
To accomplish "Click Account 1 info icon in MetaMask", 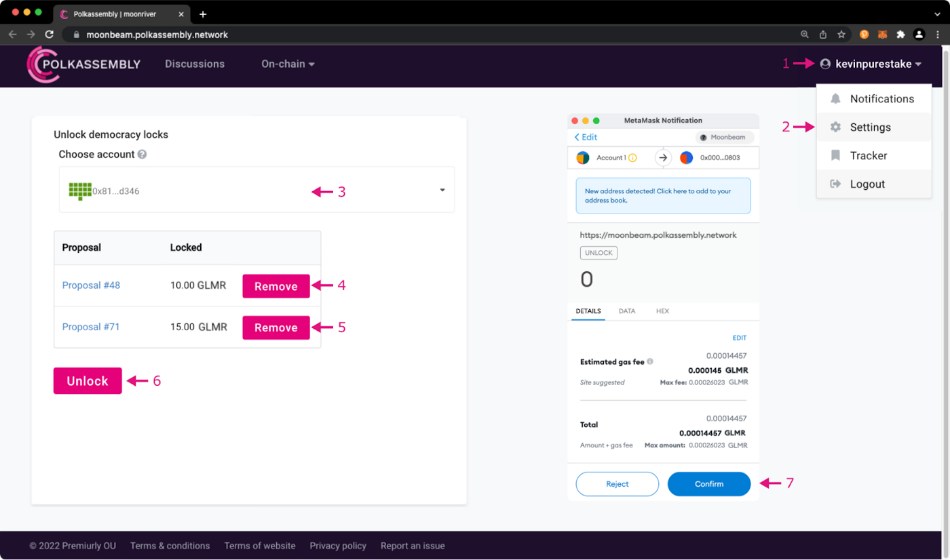I will coord(632,158).
